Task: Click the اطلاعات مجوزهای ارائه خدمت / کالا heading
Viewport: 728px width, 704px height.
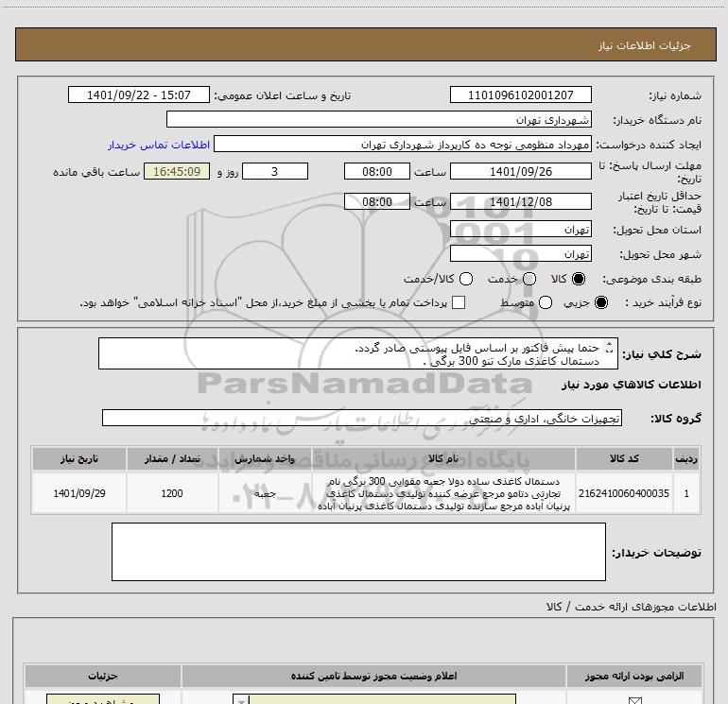Action: 631,607
